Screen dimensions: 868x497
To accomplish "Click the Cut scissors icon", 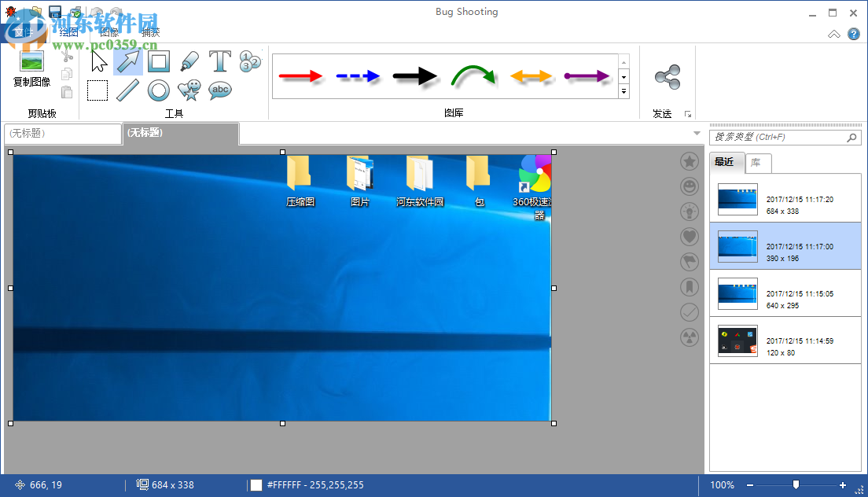I will (x=67, y=56).
